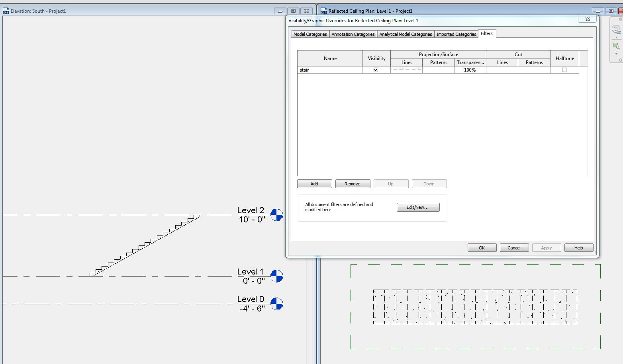The height and width of the screenshot is (364, 623).
Task: Open the Analytical Model Categories tab
Action: [x=406, y=34]
